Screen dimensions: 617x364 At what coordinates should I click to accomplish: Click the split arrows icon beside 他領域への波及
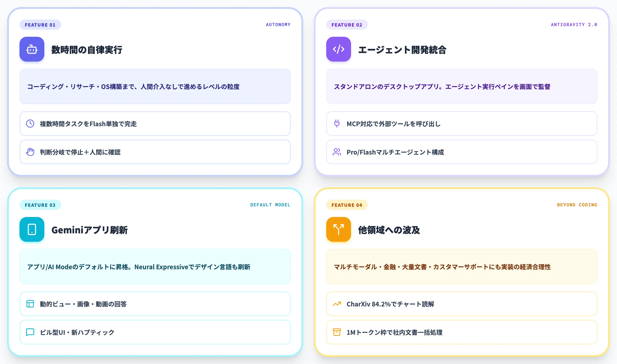click(338, 229)
